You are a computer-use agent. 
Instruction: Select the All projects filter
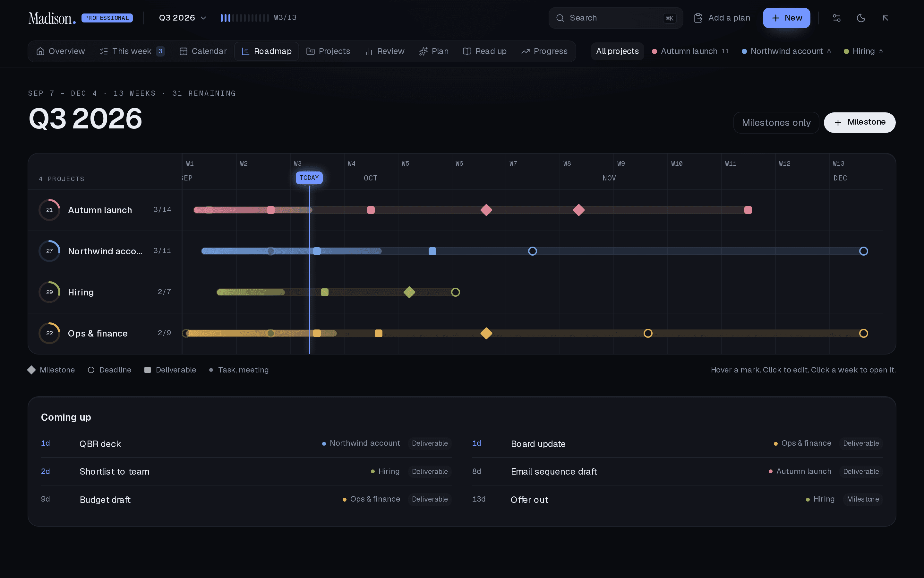click(x=617, y=51)
